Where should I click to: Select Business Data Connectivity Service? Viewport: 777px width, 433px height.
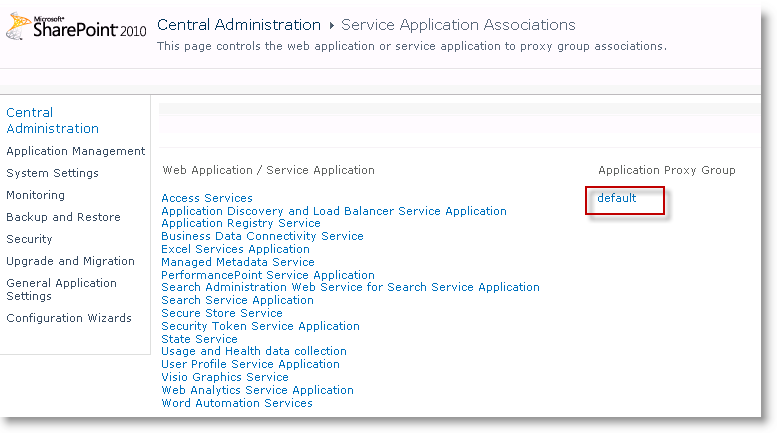pyautogui.click(x=262, y=236)
